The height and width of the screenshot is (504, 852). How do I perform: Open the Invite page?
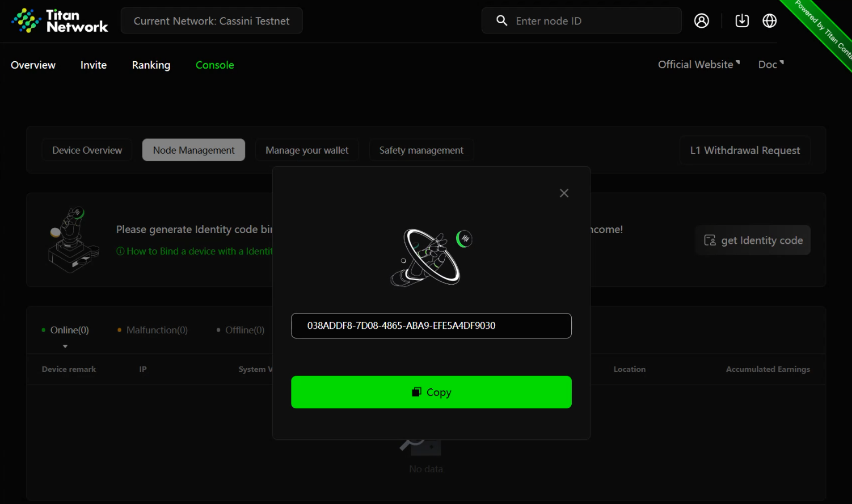[x=94, y=65]
